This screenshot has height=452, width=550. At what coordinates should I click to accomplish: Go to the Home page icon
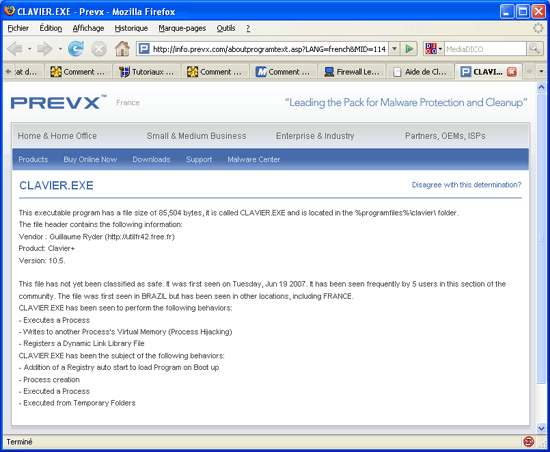pos(122,48)
